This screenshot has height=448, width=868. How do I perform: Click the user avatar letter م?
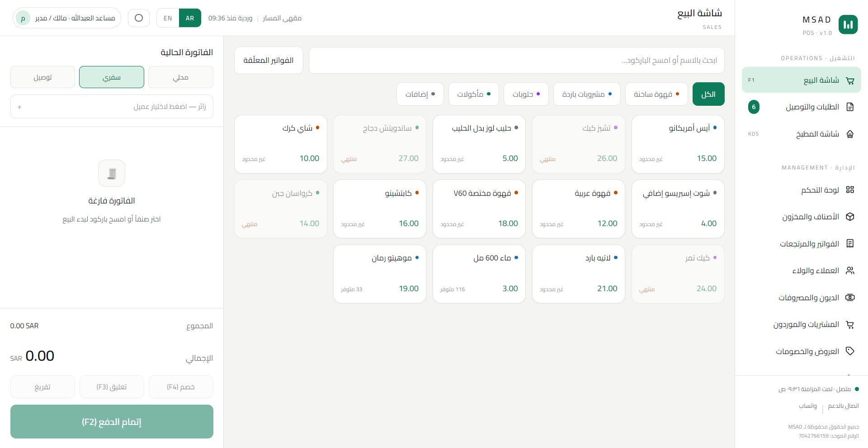click(23, 18)
